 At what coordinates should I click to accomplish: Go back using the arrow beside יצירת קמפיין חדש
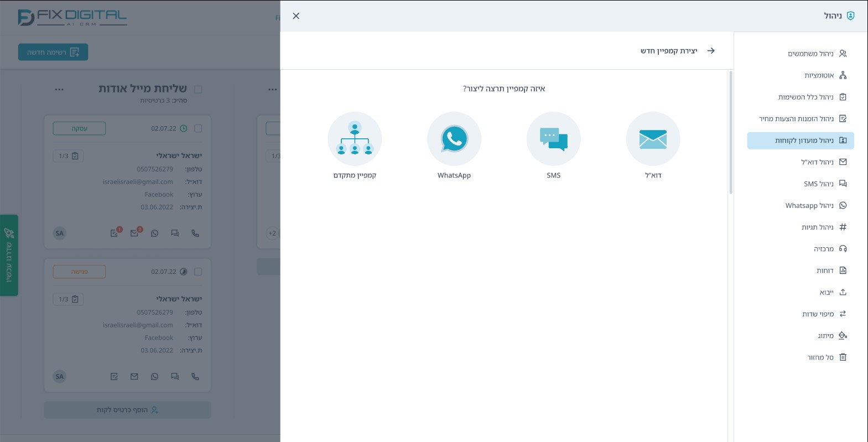point(711,51)
